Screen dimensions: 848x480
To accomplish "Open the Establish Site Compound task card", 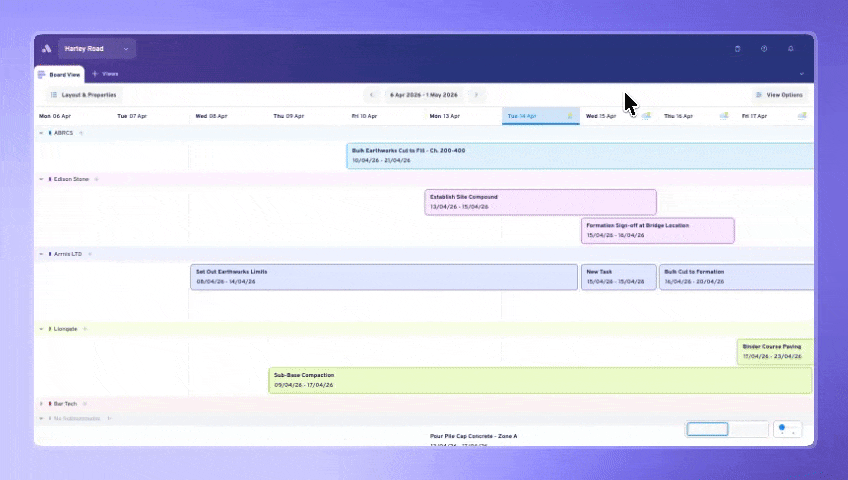I will [540, 202].
